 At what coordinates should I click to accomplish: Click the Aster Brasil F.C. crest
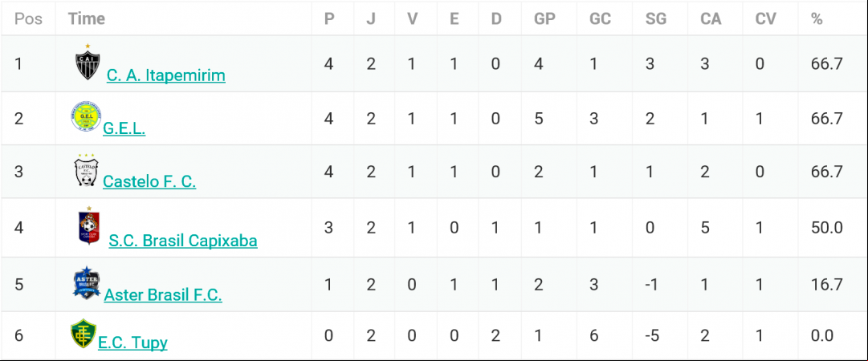pos(87,283)
